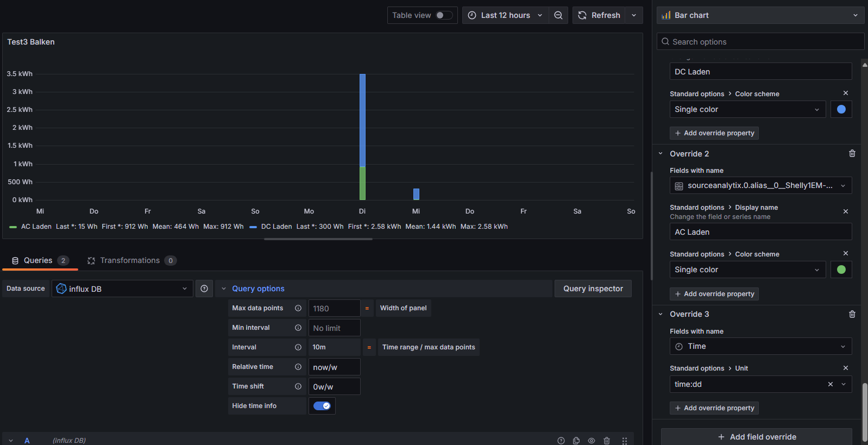Open the time:dd unit dropdown
This screenshot has width=868, height=445.
pos(844,384)
